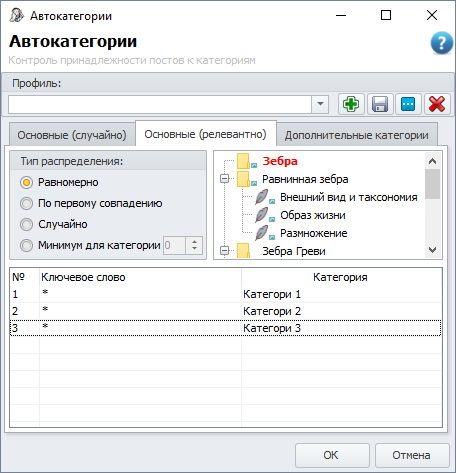Click feather icon beside Размножение
456x473 pixels.
pos(262,233)
